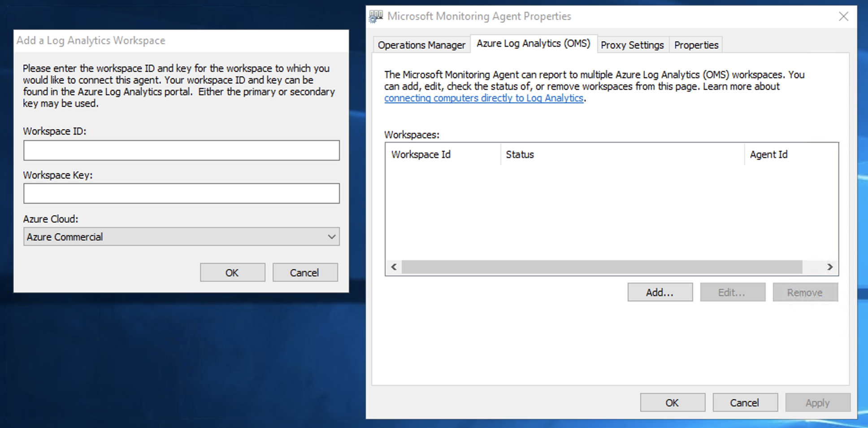This screenshot has height=428, width=868.
Task: Select the Properties tab
Action: point(695,45)
